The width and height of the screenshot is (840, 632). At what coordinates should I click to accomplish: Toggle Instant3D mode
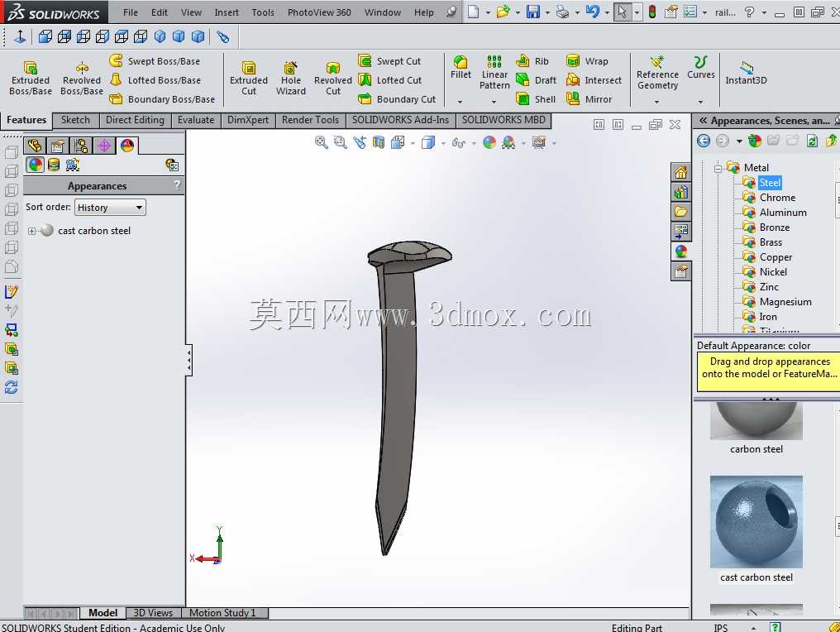pos(746,74)
